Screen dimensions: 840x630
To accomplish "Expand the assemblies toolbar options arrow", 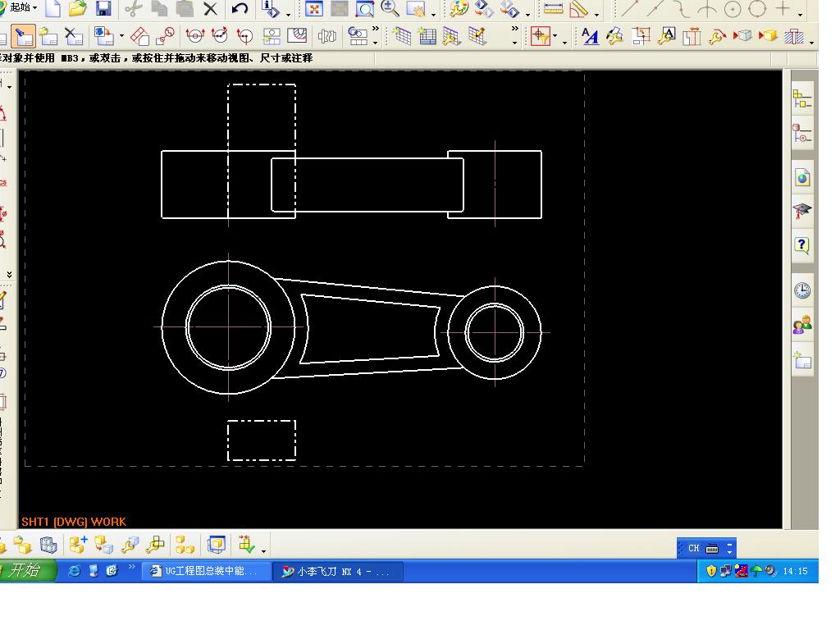I will (x=263, y=551).
